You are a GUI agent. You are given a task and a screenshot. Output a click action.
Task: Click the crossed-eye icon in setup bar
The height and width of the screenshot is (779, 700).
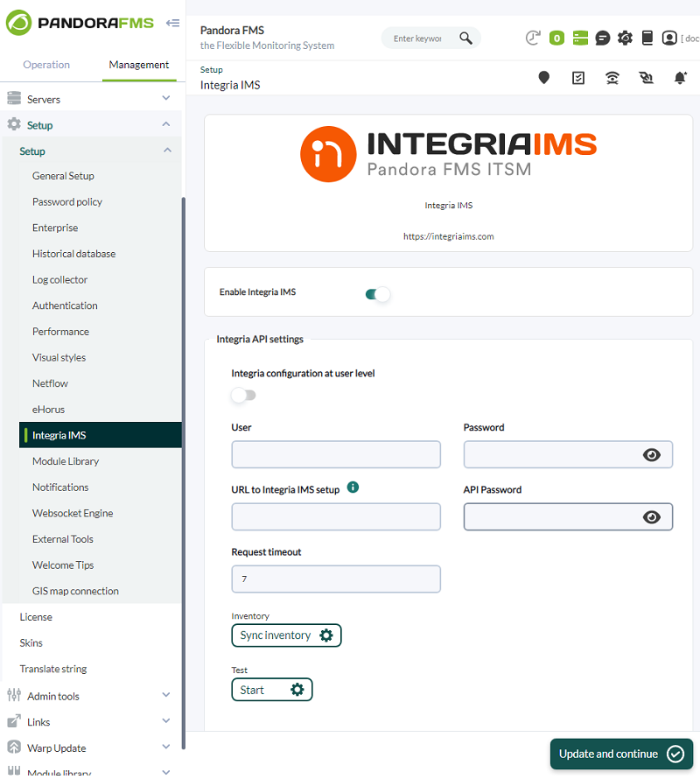pyautogui.click(x=647, y=78)
